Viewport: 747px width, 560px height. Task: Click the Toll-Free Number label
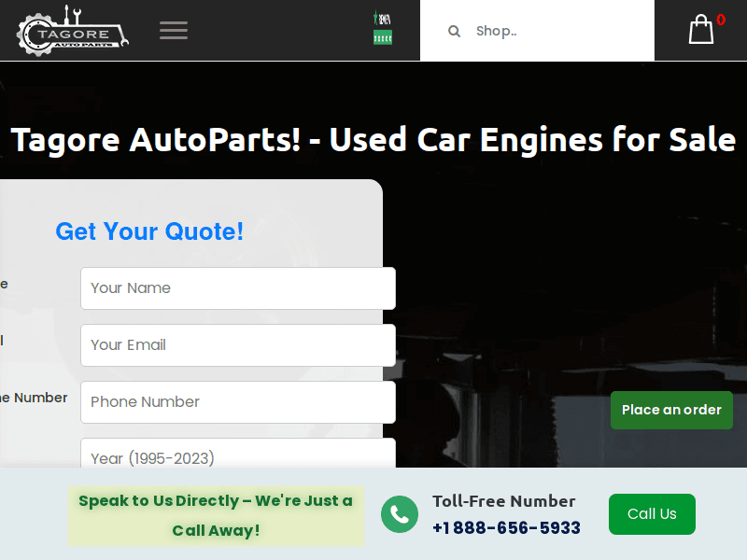point(504,501)
